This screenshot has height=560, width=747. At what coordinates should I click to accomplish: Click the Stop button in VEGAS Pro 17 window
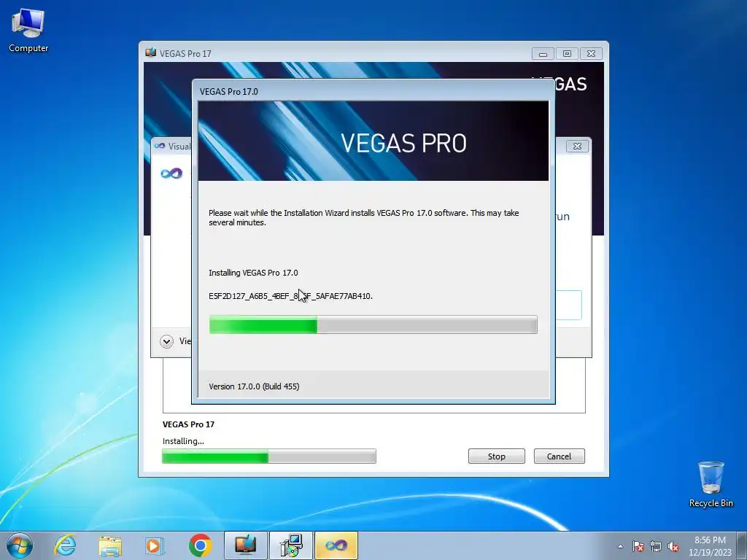(496, 456)
